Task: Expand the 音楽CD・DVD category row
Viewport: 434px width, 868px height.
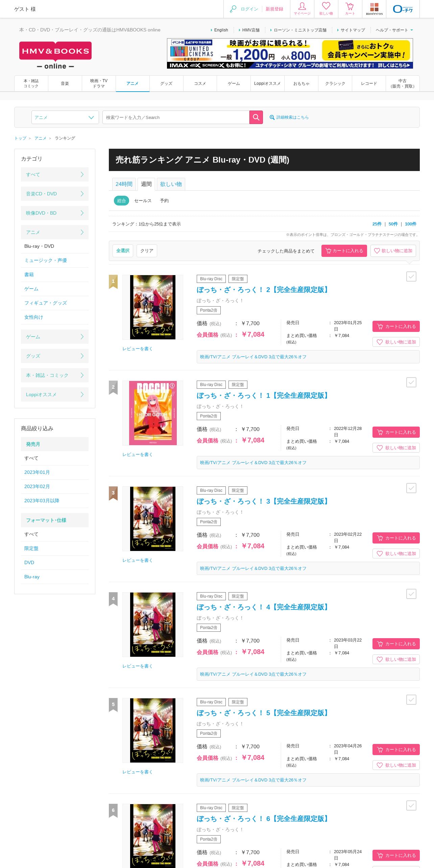Action: pos(55,194)
